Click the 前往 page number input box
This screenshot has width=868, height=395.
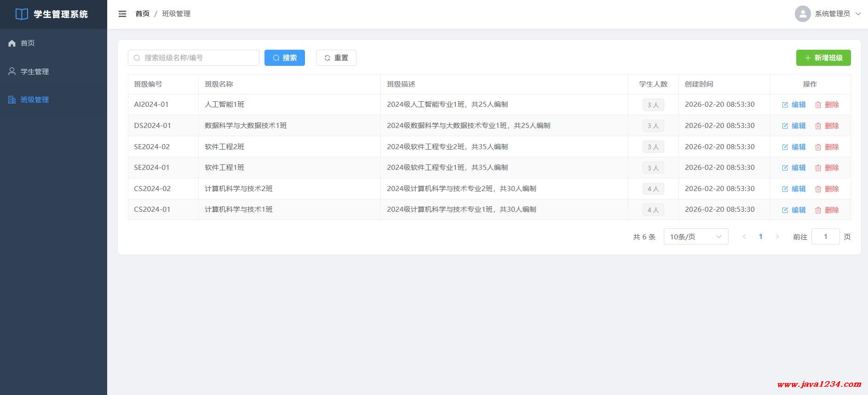825,237
